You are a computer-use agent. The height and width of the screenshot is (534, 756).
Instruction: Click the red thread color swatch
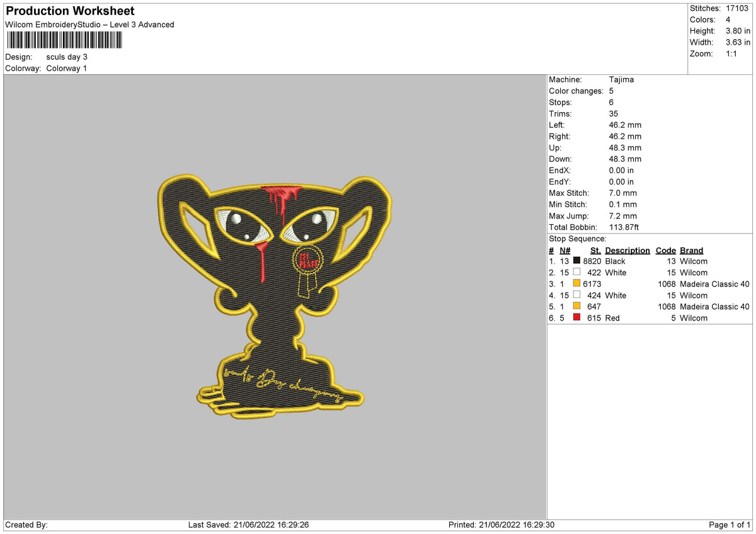[576, 318]
